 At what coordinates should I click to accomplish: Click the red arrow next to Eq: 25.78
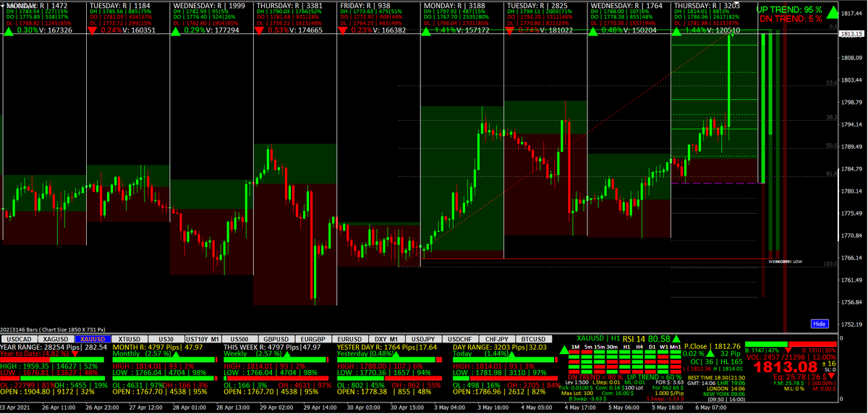(x=831, y=375)
